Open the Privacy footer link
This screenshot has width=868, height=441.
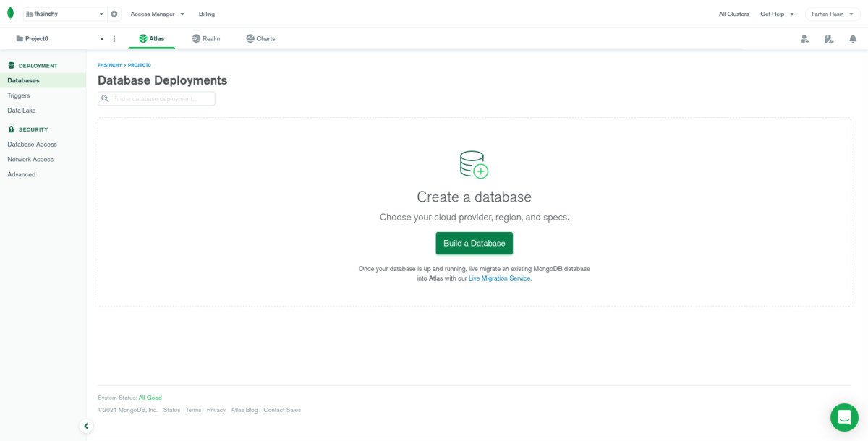(x=216, y=410)
